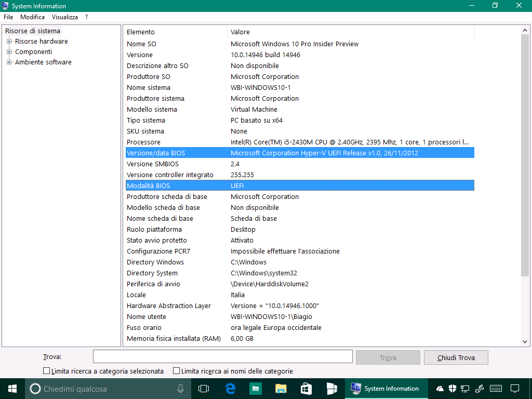Open the green Store app taskbar icon
Screen dimensions: 532x399
point(256,389)
